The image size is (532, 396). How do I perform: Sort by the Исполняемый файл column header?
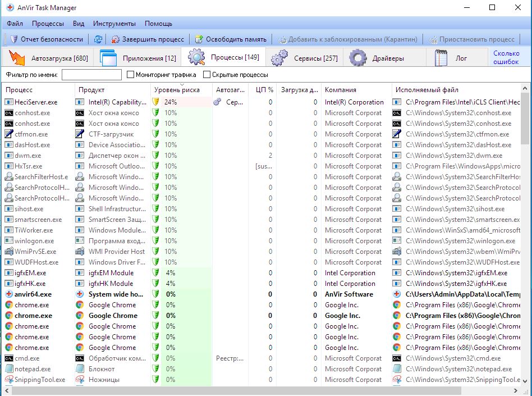[x=456, y=90]
